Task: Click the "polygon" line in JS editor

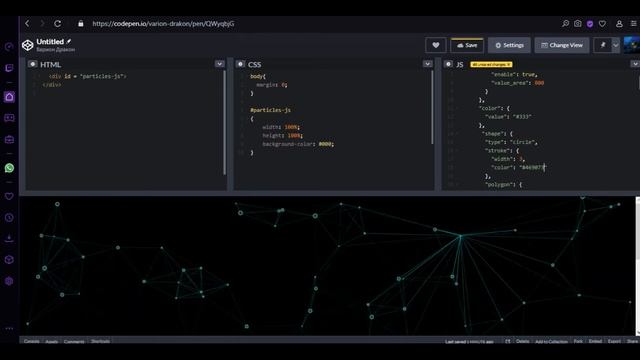Action: [503, 184]
